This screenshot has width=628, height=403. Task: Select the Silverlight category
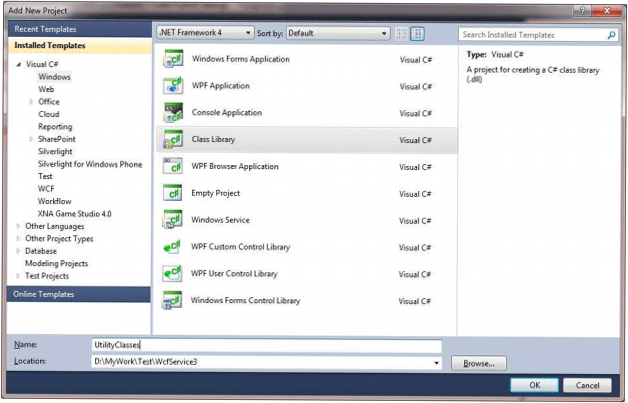coord(55,151)
